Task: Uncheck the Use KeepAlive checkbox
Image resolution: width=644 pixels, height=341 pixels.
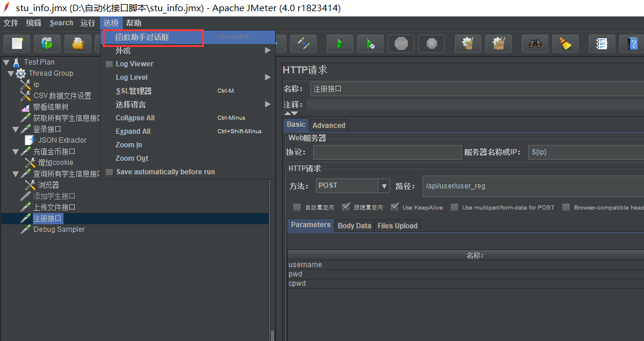Action: [395, 207]
